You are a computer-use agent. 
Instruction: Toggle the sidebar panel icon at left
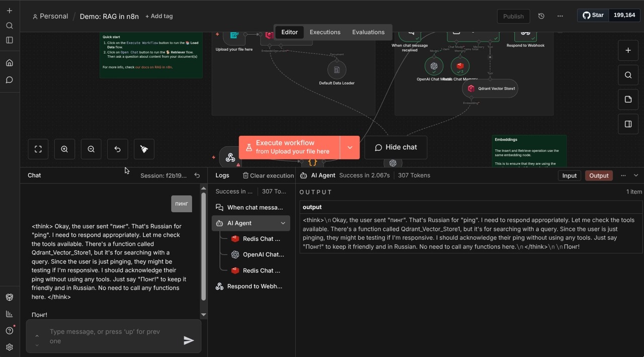(x=10, y=40)
